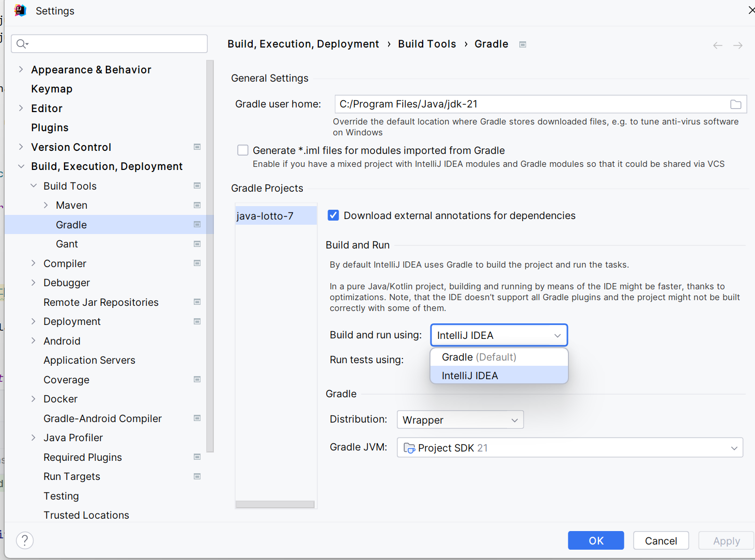This screenshot has width=755, height=560.
Task: Collapse the Build Tools tree node
Action: (x=34, y=185)
